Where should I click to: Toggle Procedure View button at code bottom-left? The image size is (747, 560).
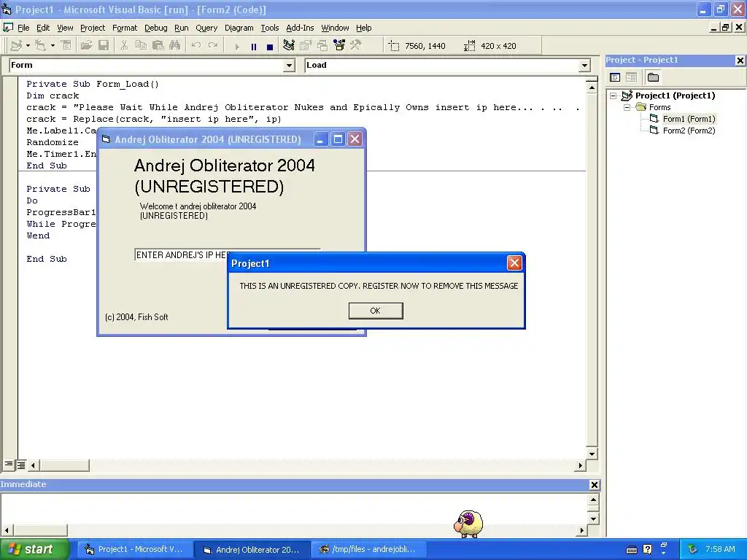click(x=9, y=464)
